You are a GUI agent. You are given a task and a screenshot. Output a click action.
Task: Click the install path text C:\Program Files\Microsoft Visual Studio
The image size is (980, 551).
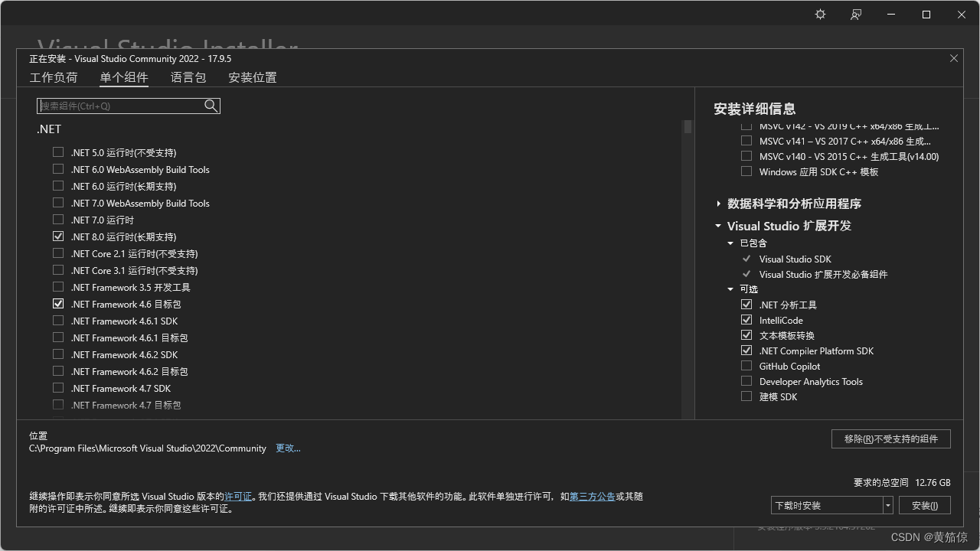148,448
